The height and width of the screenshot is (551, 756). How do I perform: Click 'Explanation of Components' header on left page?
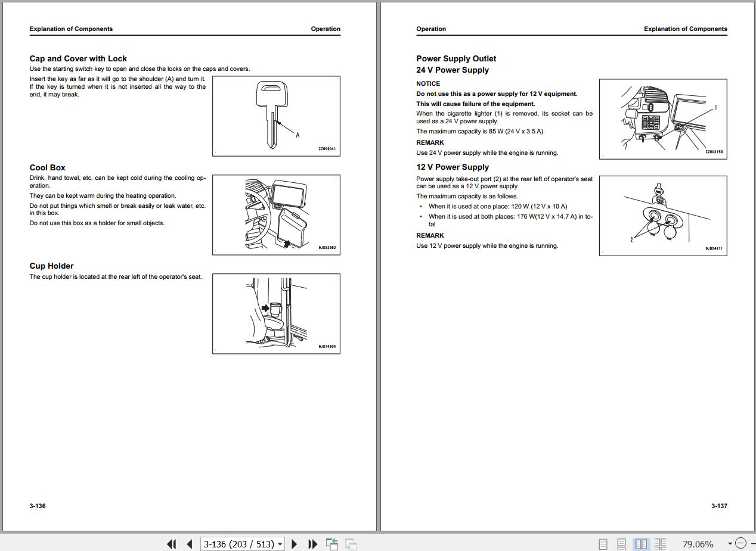tap(71, 29)
